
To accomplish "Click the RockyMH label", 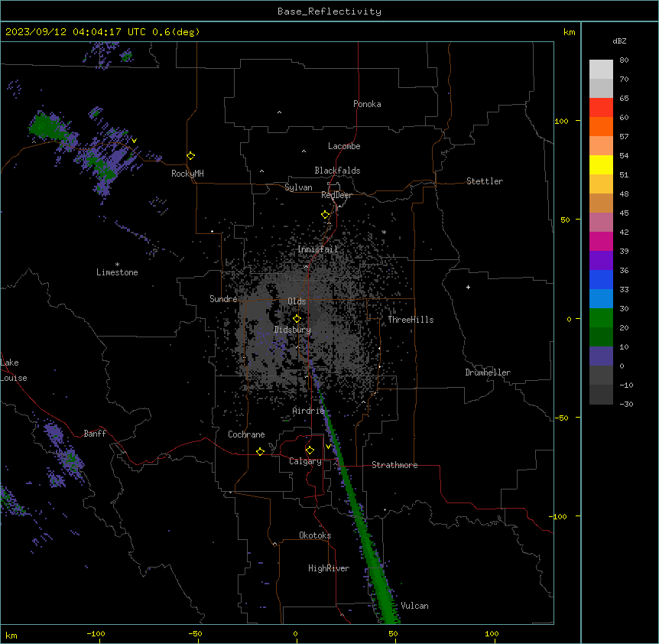I will [187, 174].
